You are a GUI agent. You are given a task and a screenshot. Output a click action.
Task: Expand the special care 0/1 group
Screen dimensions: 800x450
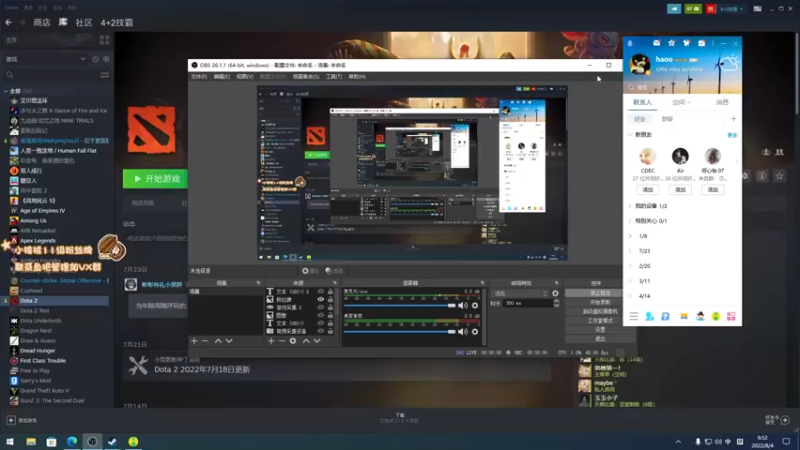coord(630,221)
